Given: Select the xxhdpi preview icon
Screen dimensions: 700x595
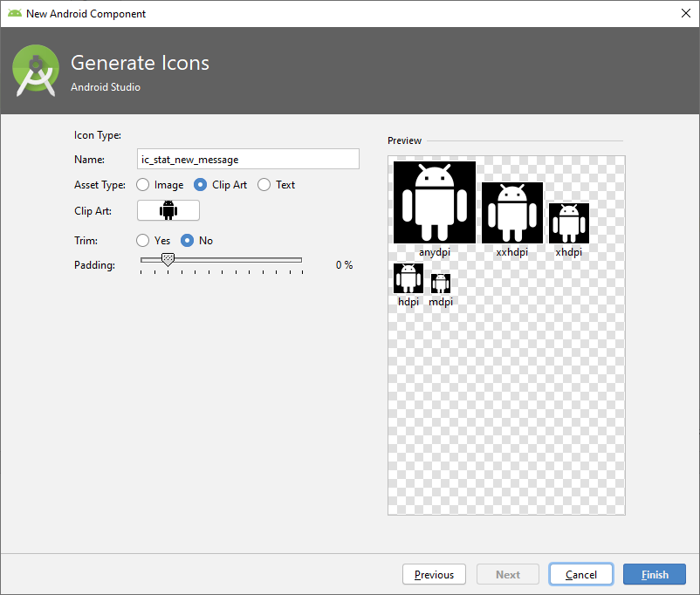Looking at the screenshot, I should coord(512,212).
